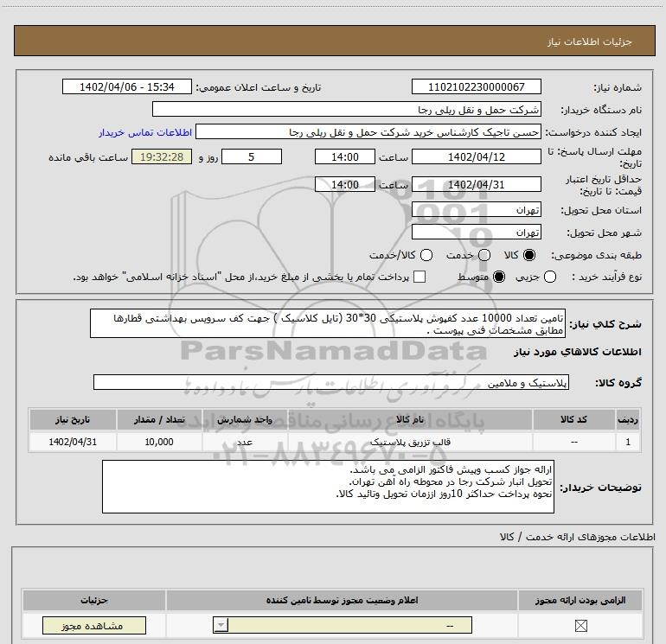Select the کالا/خدمت radio button
This screenshot has height=644, width=666.
pos(426,255)
